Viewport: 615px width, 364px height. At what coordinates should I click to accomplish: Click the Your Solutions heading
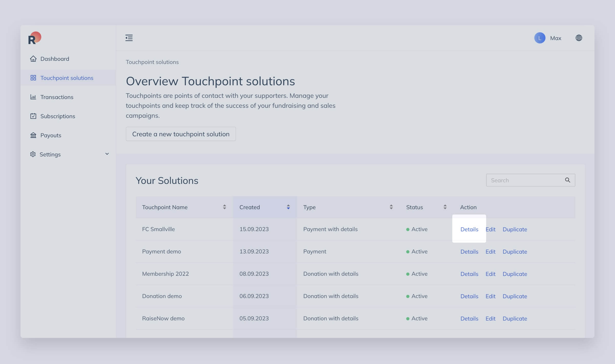point(167,180)
